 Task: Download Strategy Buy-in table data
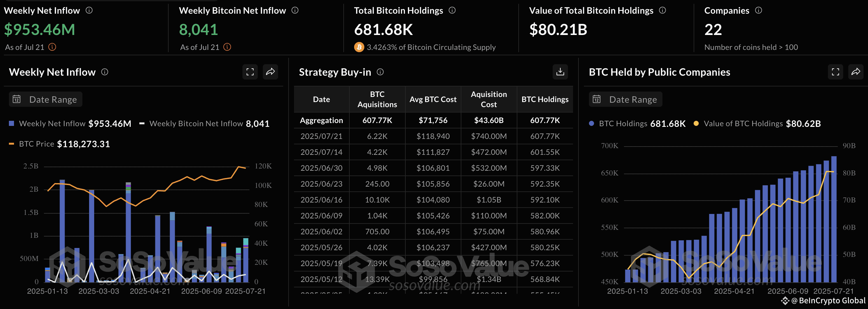click(560, 72)
